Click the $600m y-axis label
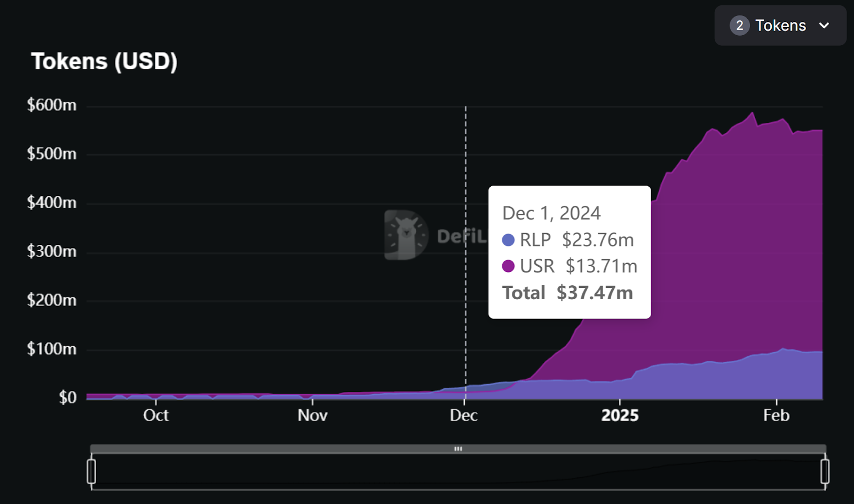Image resolution: width=854 pixels, height=504 pixels. pos(52,105)
